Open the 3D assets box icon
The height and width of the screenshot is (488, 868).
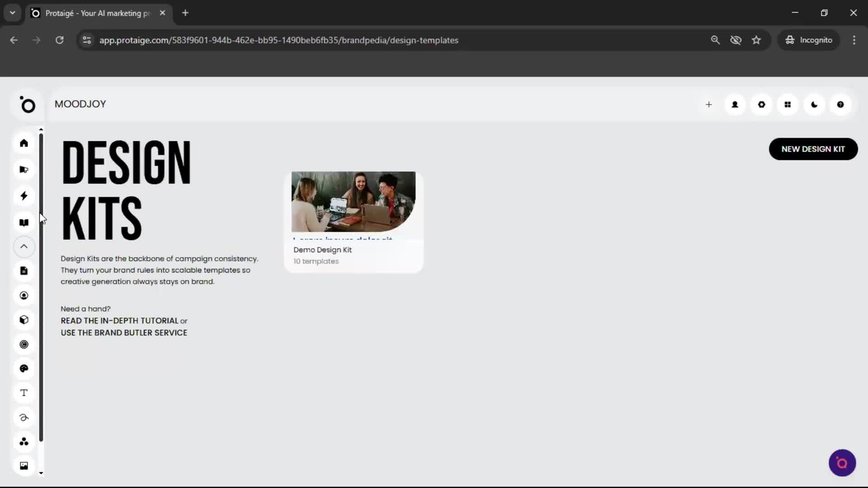[24, 319]
